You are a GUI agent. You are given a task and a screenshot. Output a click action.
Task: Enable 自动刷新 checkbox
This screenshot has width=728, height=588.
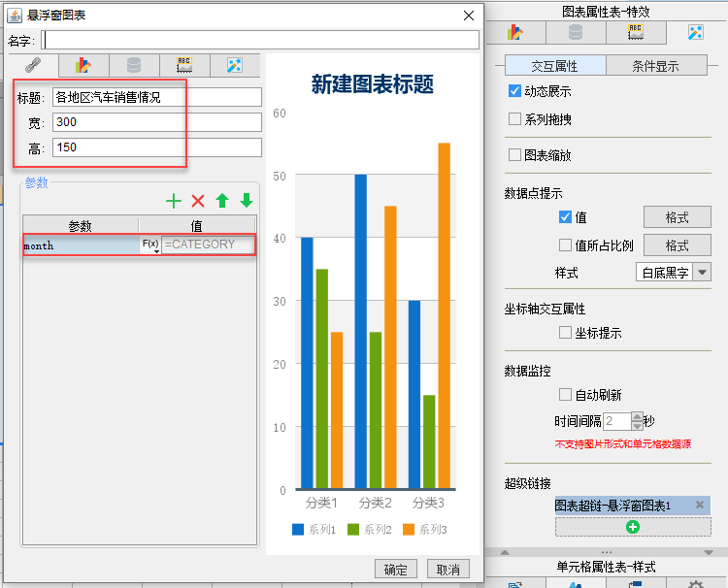[565, 395]
